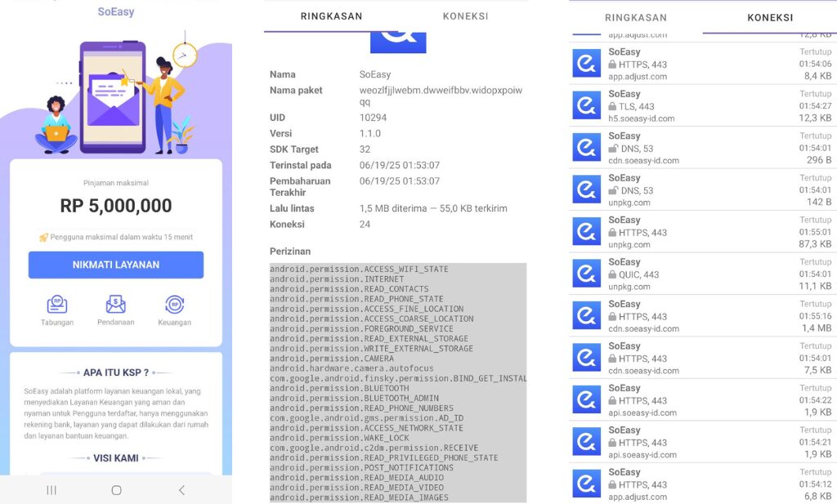
Task: Click lock icon on QUIC, 443 row
Action: point(612,274)
